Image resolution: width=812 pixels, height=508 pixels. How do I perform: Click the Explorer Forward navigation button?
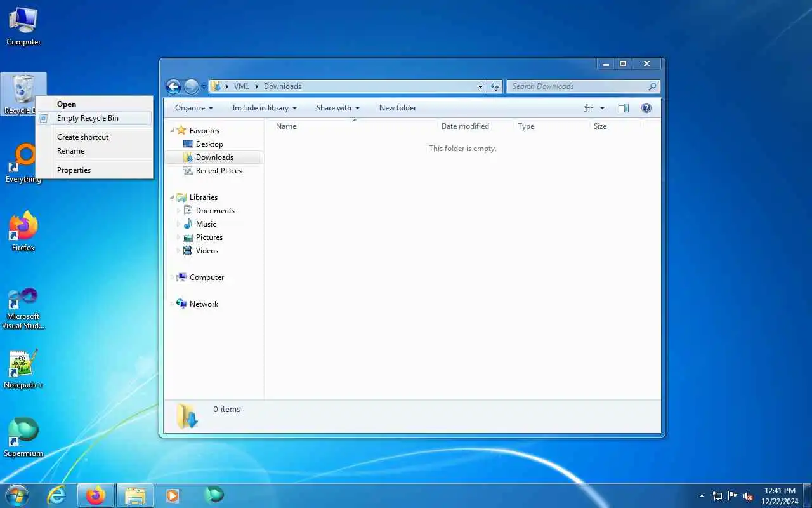pyautogui.click(x=191, y=86)
